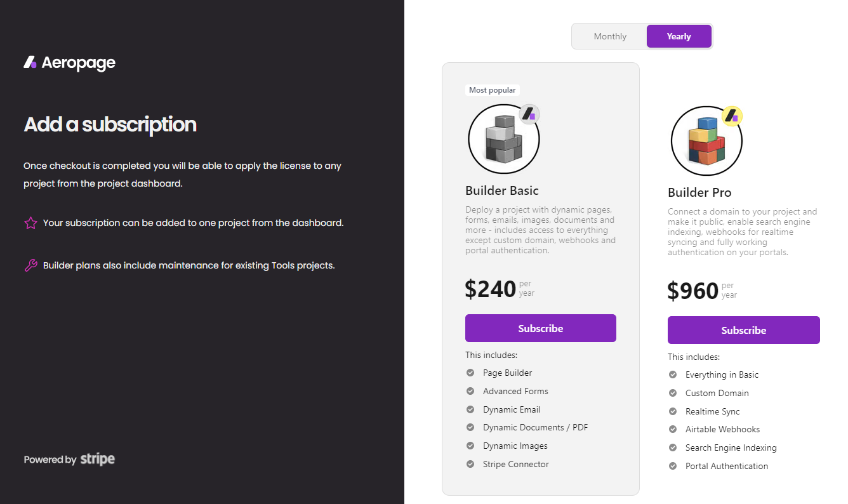Click the pink wrench icon
The width and height of the screenshot is (848, 504).
click(x=30, y=265)
